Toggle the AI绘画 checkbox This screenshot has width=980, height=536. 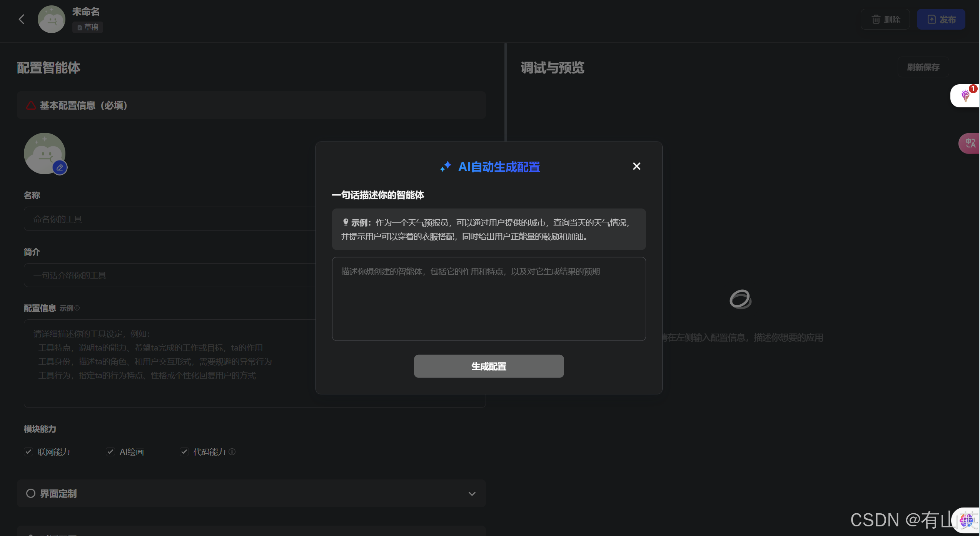[x=110, y=452]
